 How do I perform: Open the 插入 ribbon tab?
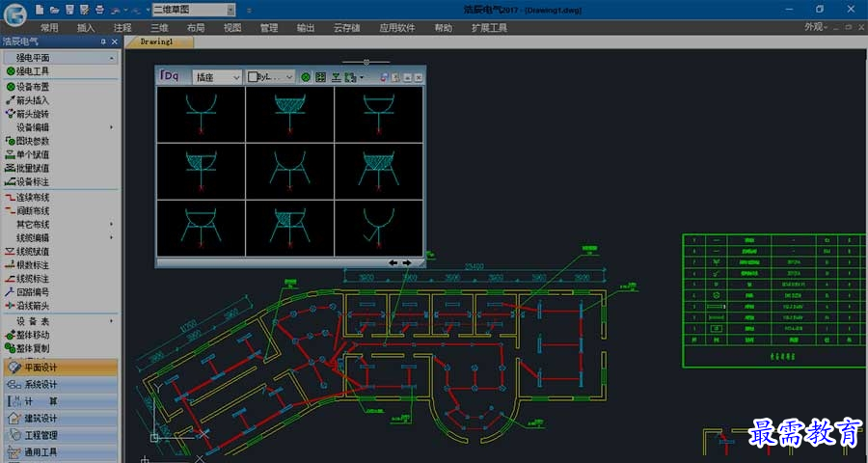point(86,28)
